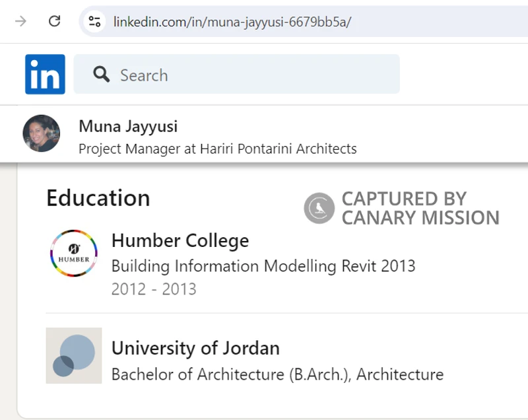This screenshot has height=420, width=528.
Task: Click Muna Jayyusi's profile photo
Action: 42,133
